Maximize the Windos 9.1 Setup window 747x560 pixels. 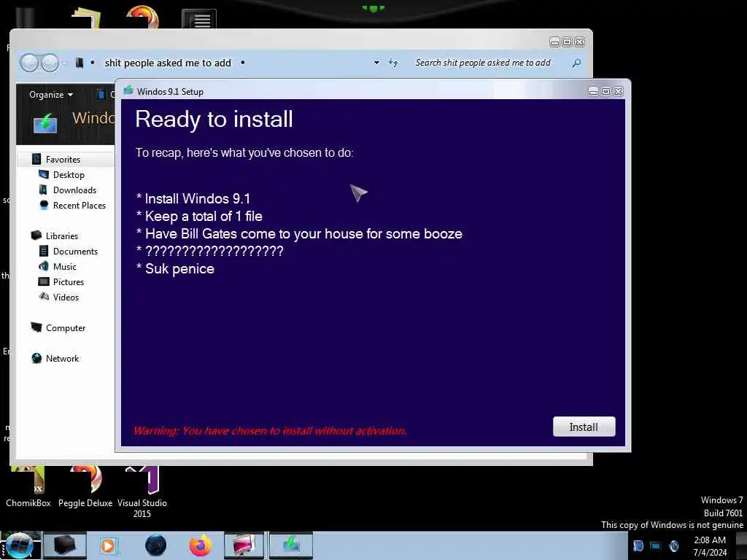605,91
